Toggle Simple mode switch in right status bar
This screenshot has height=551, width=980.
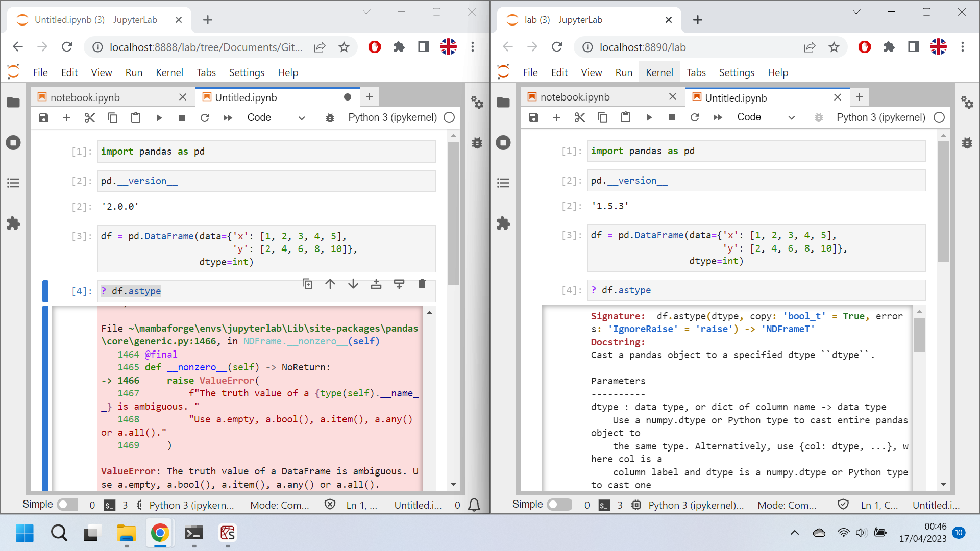(559, 505)
